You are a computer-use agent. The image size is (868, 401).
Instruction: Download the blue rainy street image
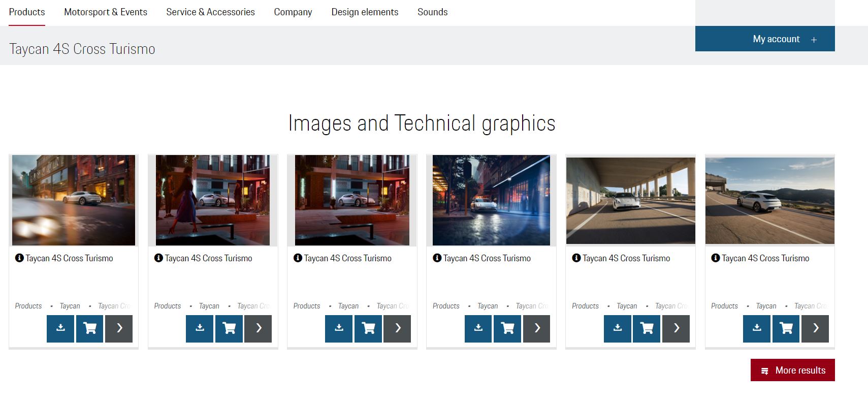pyautogui.click(x=478, y=328)
